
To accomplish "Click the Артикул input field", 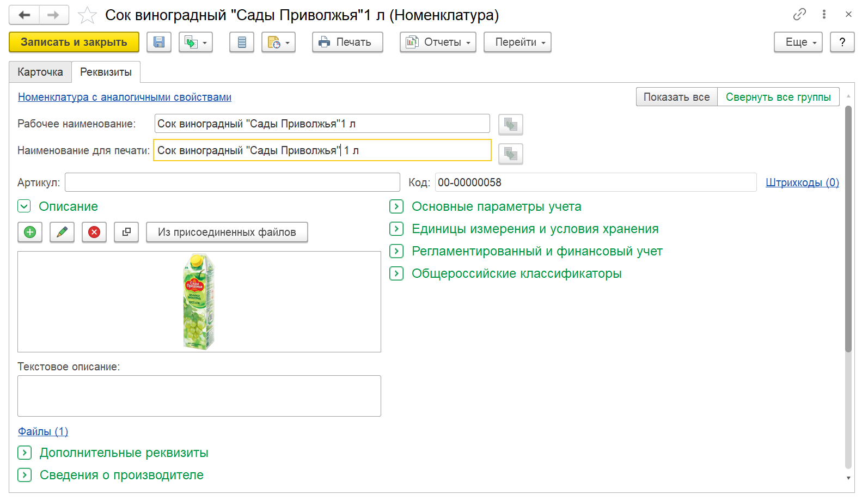I will pos(233,182).
